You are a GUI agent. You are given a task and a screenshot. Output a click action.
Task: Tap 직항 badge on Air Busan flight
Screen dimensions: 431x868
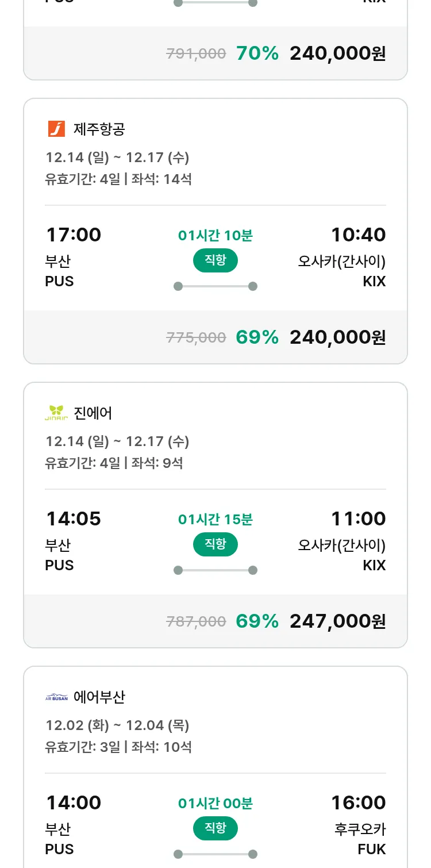tap(215, 828)
